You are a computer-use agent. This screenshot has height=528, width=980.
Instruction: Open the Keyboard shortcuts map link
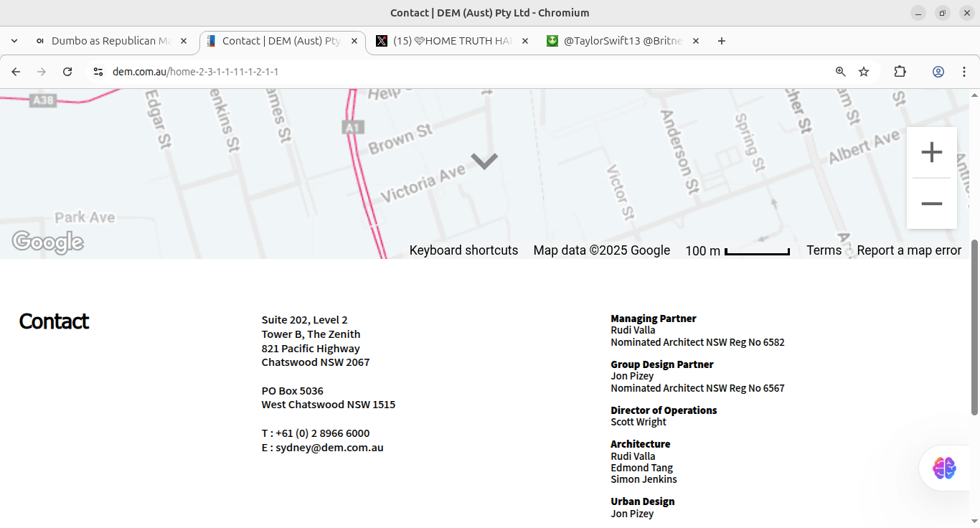(463, 250)
